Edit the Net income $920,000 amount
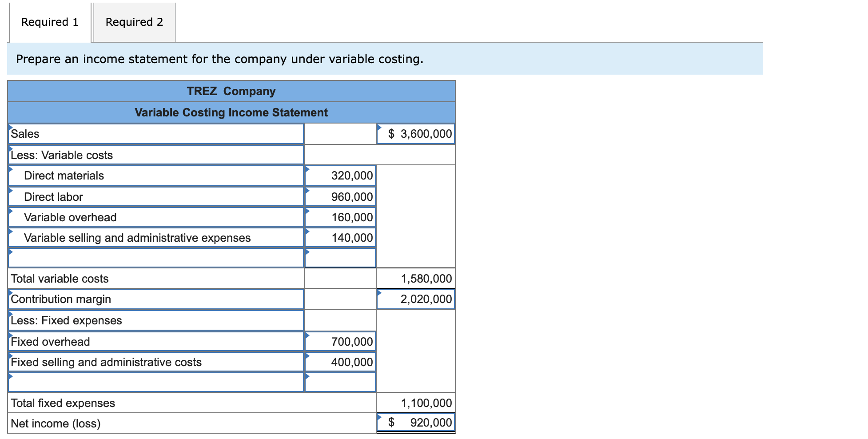This screenshot has height=439, width=868. (x=416, y=423)
